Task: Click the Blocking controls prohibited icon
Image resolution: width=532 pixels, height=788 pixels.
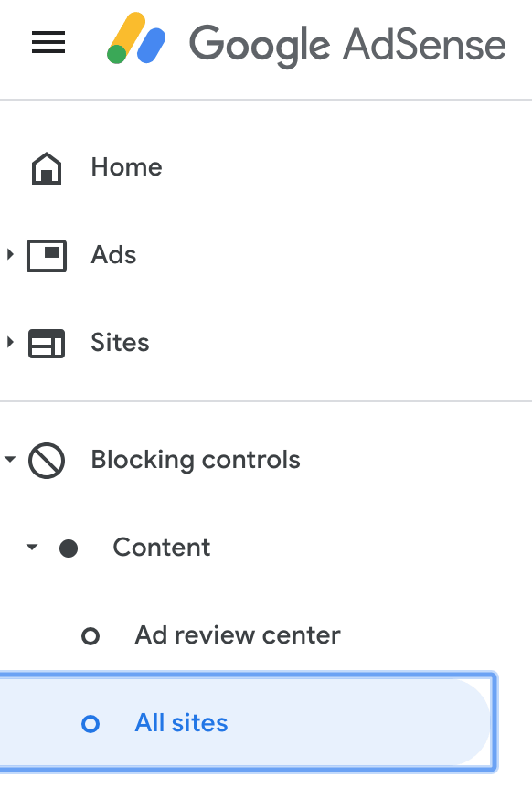Action: (x=47, y=461)
